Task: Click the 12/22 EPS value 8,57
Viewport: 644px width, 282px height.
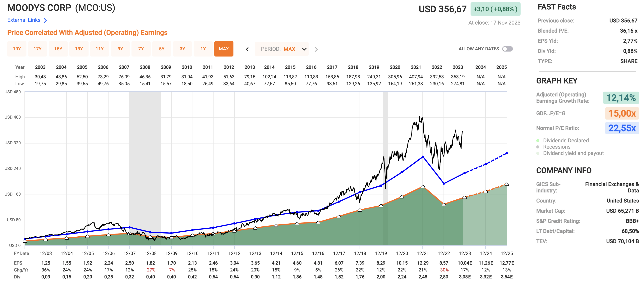Action: (x=444, y=263)
